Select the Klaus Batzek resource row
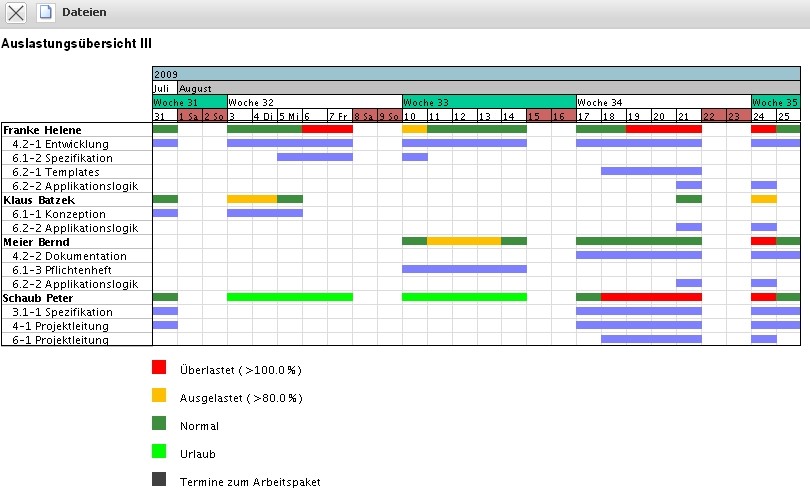 click(x=39, y=200)
